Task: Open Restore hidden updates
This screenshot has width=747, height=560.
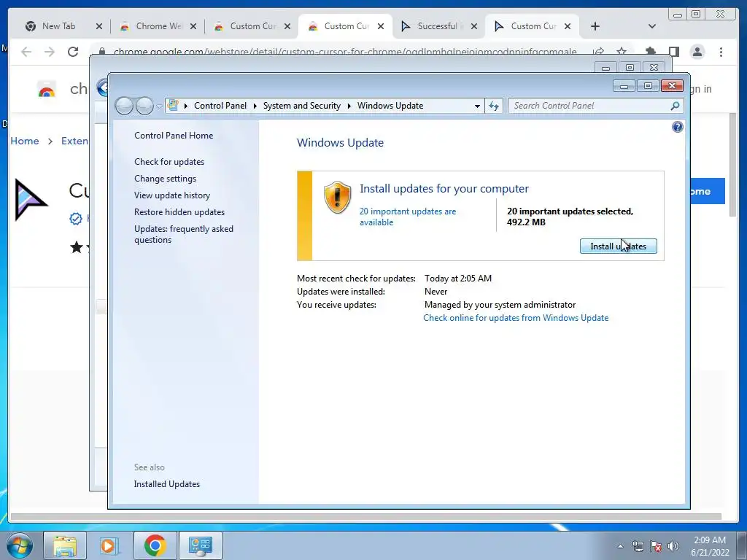Action: coord(179,212)
